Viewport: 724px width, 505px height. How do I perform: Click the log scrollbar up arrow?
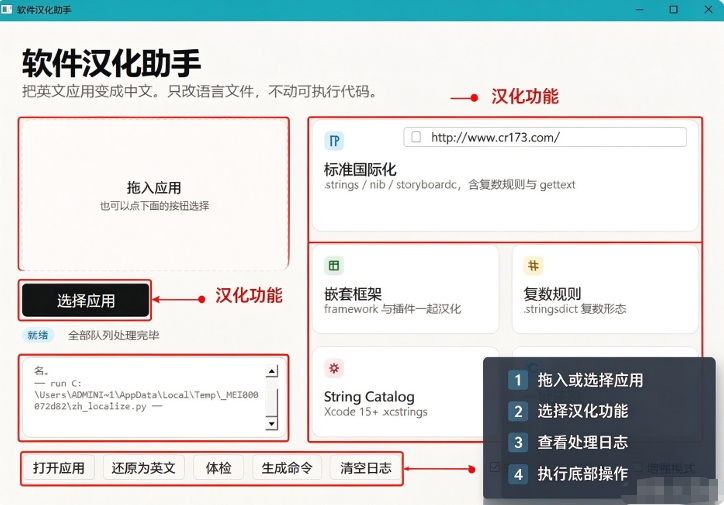coord(272,371)
